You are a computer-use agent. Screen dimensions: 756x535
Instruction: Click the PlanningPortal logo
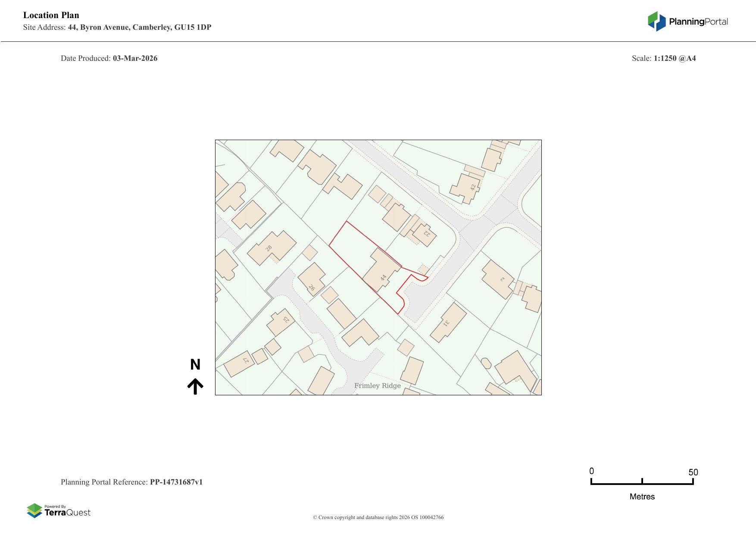coord(687,20)
